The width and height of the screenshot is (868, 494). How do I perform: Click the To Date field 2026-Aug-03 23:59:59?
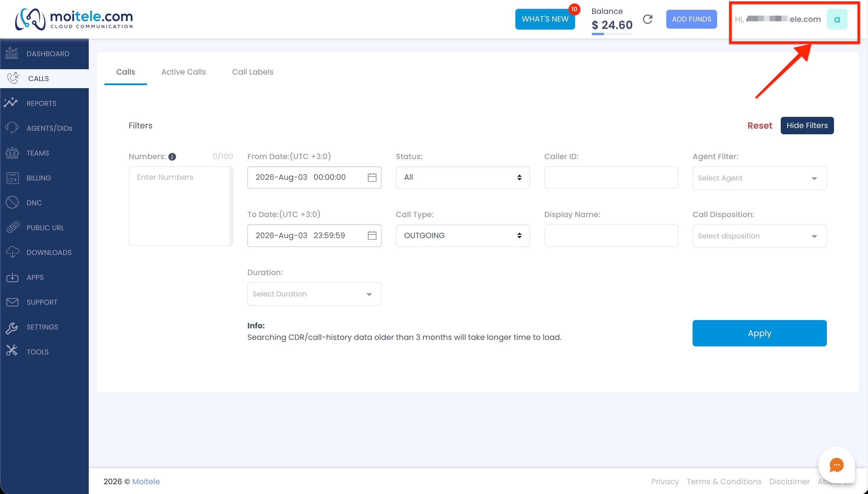point(314,235)
